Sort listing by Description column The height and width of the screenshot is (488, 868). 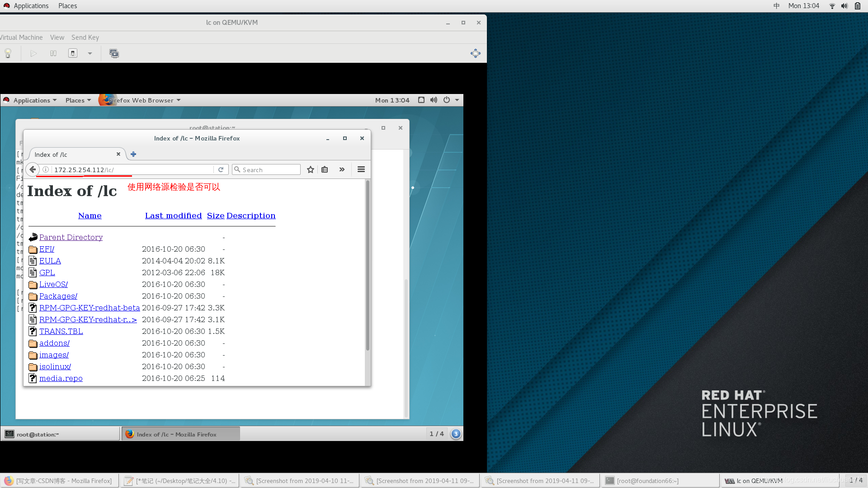[x=251, y=216]
